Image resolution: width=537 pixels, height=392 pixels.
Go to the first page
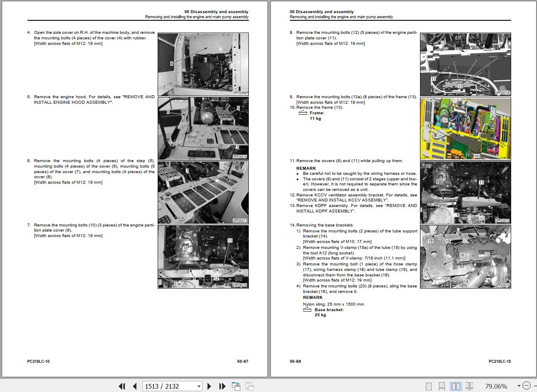pos(122,386)
